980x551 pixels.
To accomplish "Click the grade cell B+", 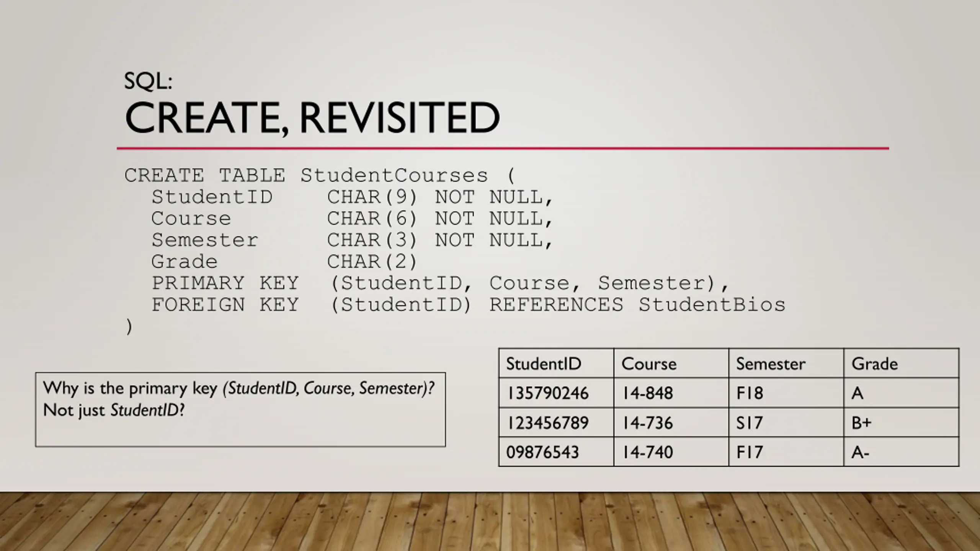I will pyautogui.click(x=861, y=423).
